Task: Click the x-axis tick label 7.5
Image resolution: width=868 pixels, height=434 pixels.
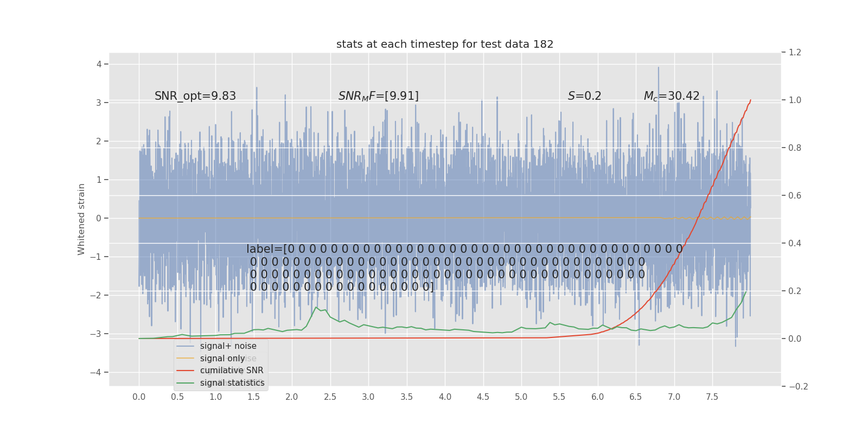Action: point(712,397)
